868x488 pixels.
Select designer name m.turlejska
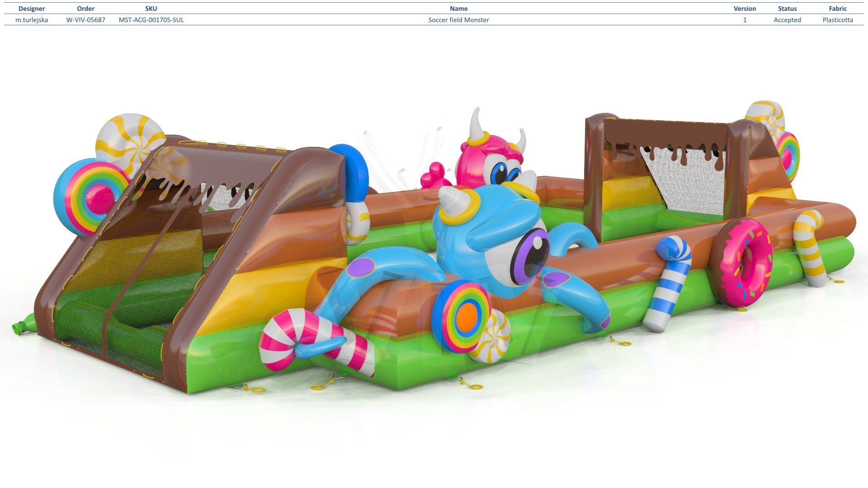tap(32, 20)
